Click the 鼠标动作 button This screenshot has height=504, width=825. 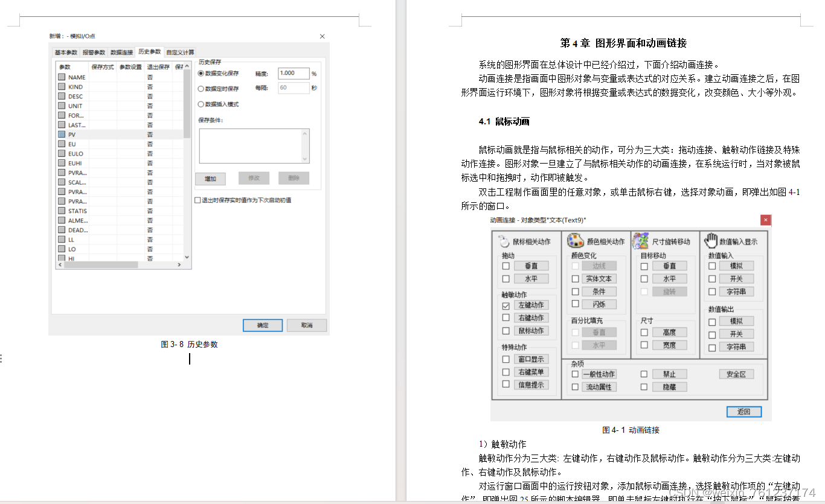click(x=531, y=331)
